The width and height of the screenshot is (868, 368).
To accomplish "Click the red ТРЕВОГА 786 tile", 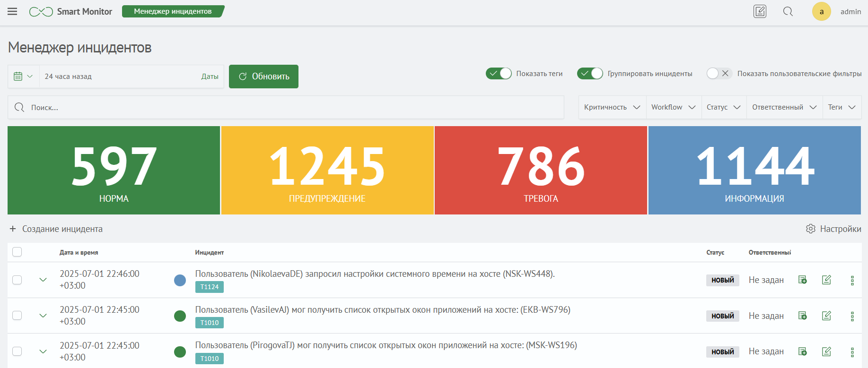I will [x=541, y=170].
